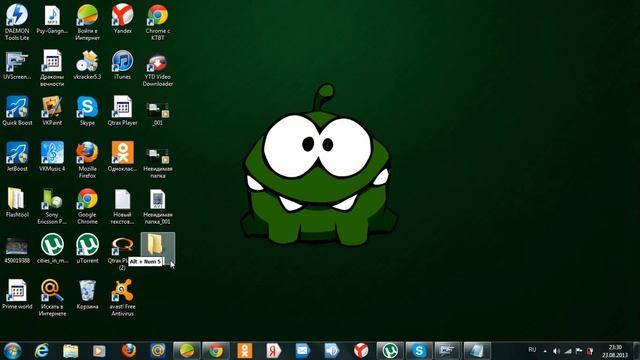This screenshot has width=640, height=360.
Task: Switch to Skype in the taskbar
Action: pyautogui.click(x=419, y=351)
